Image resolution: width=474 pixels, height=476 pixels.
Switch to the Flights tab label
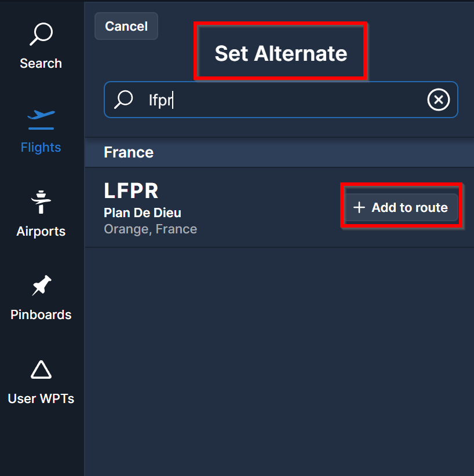point(41,147)
